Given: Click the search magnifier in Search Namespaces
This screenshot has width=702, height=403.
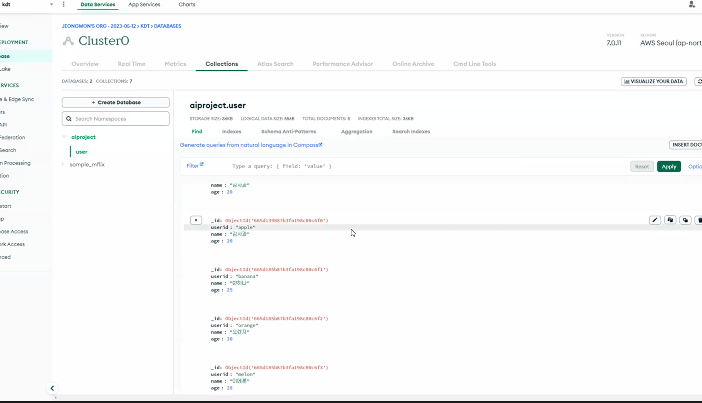Looking at the screenshot, I should (x=69, y=119).
